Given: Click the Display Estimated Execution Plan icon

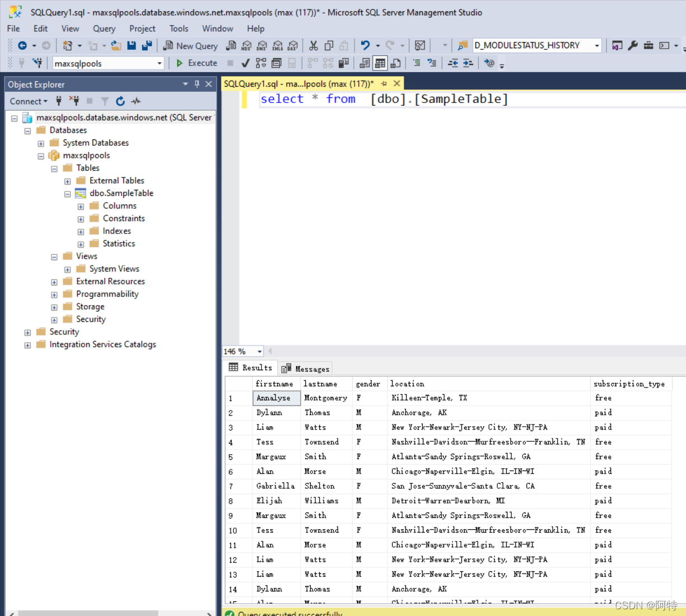Looking at the screenshot, I should pyautogui.click(x=261, y=63).
